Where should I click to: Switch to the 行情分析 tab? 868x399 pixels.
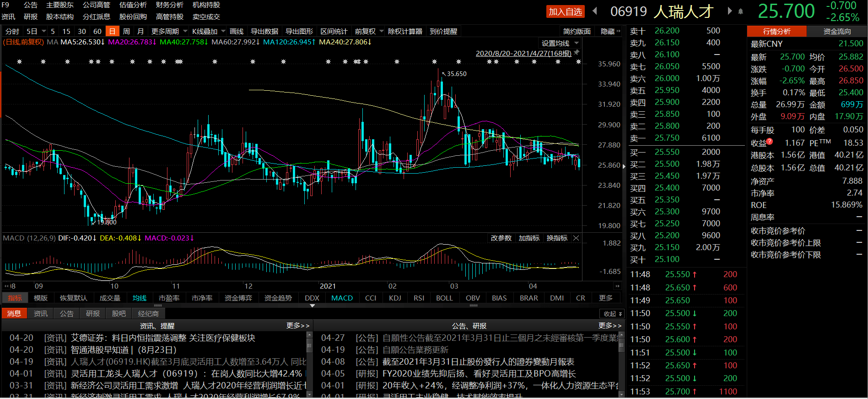[777, 31]
